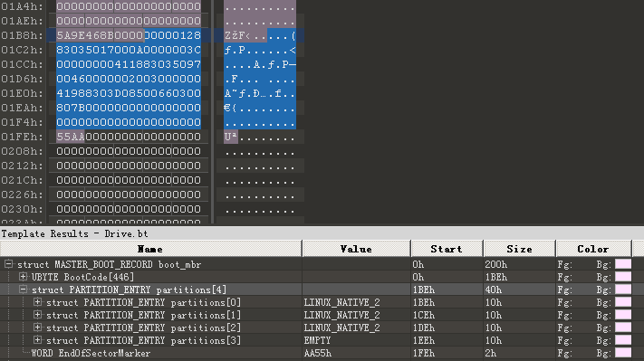Click the Size column header

point(519,249)
